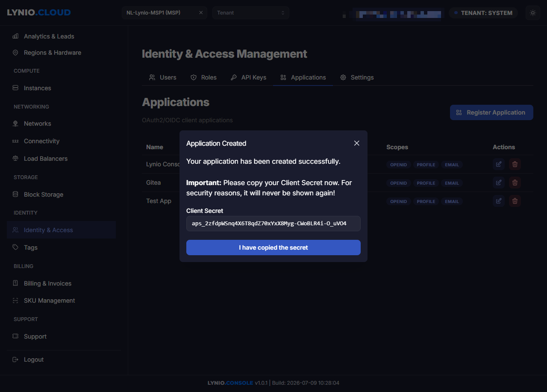Open Analytics & Leads page
Viewport: 547px width, 392px height.
[x=62, y=36]
